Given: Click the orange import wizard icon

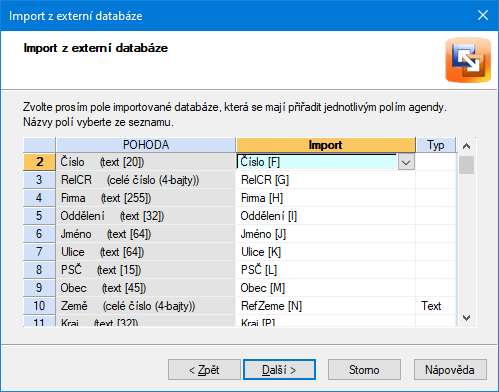Looking at the screenshot, I should (468, 60).
